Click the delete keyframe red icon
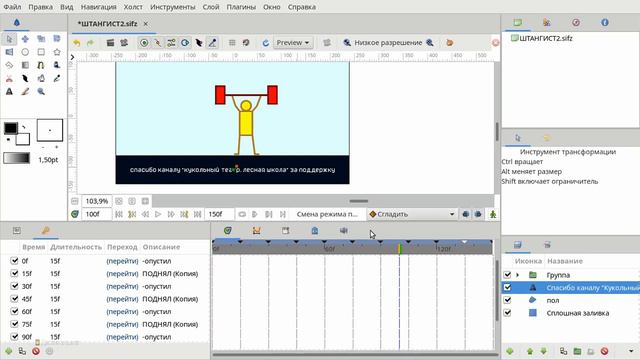The width and height of the screenshot is (640, 360). (x=36, y=351)
